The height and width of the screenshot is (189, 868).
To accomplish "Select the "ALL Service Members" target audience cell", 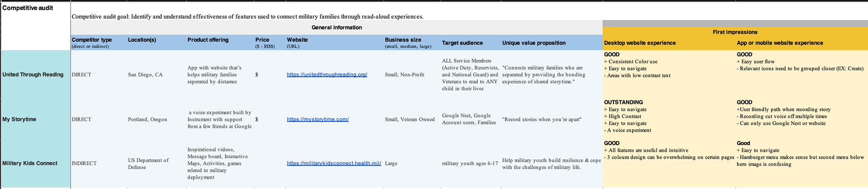I will (471, 75).
